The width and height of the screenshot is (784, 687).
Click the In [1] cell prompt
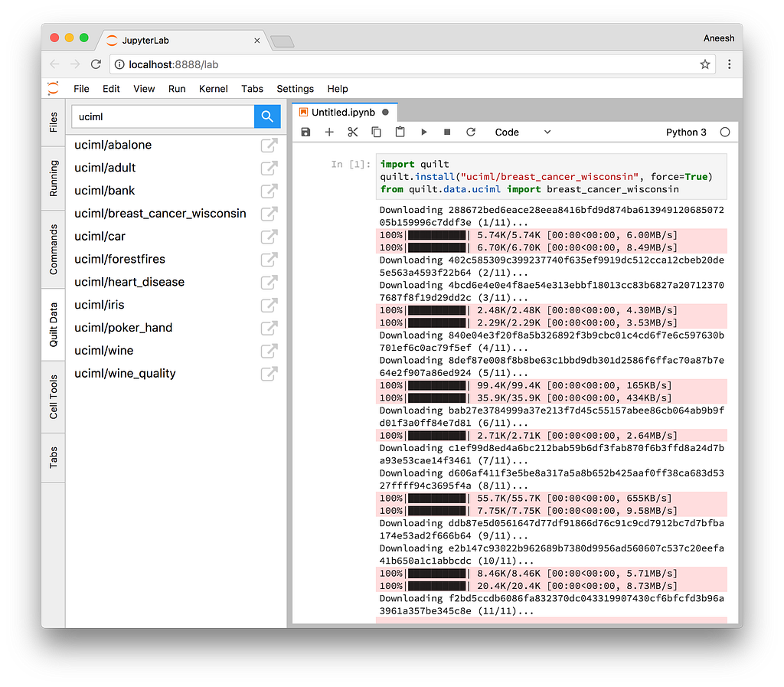351,164
